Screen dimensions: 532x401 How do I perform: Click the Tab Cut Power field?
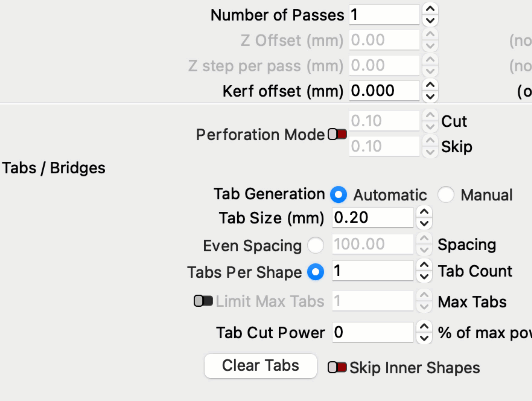(x=372, y=332)
